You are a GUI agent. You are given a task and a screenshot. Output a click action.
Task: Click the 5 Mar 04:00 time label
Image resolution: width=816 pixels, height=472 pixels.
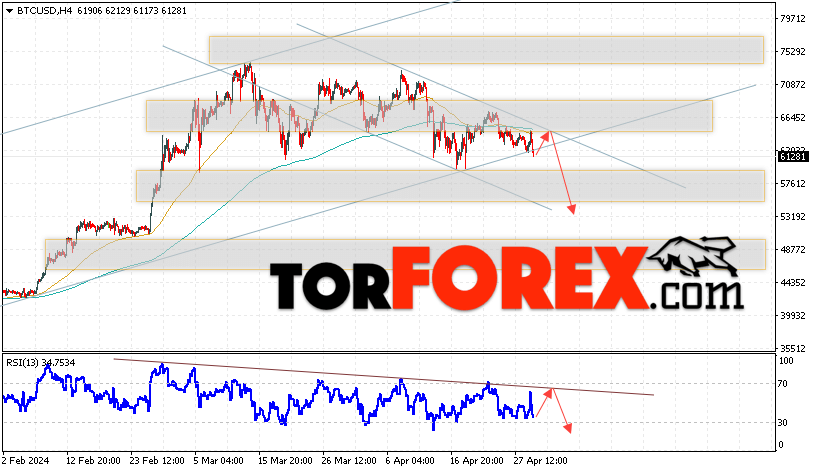219,461
